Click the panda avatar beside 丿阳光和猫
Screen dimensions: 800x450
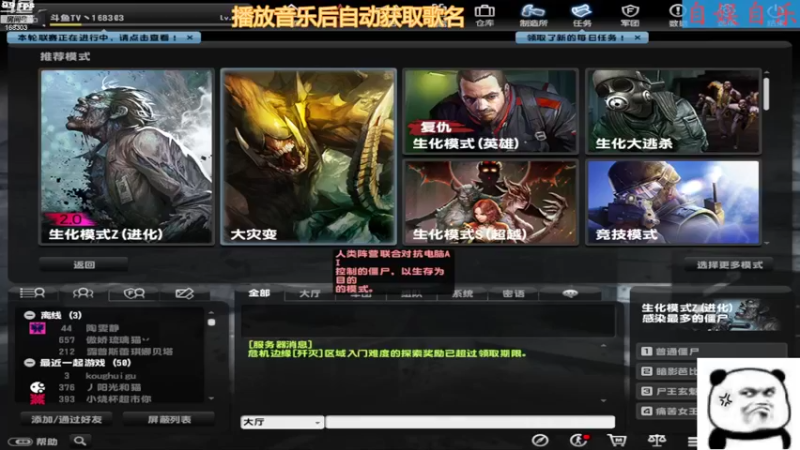tap(37, 387)
